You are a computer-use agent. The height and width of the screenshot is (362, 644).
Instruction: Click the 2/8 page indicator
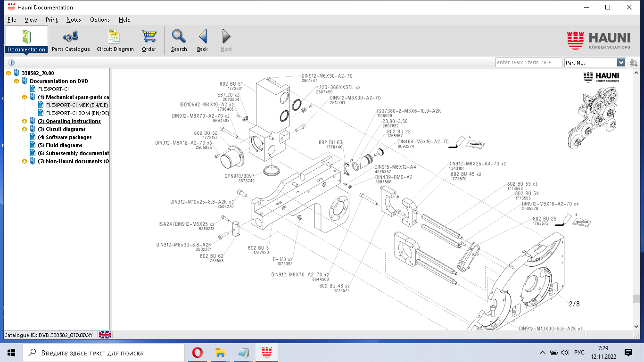pos(574,304)
